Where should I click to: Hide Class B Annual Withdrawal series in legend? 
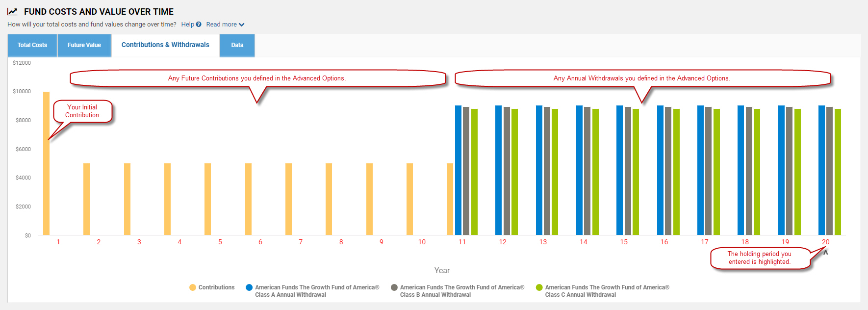click(x=462, y=291)
